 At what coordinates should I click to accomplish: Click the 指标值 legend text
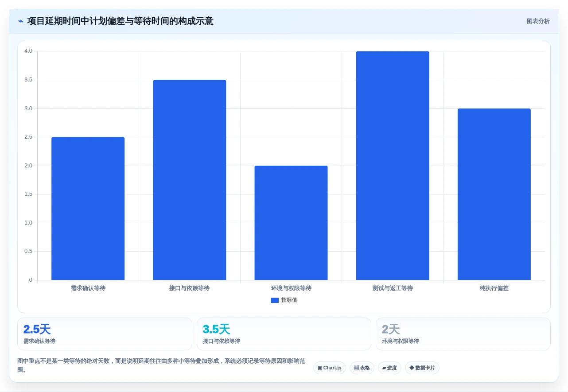(x=289, y=300)
